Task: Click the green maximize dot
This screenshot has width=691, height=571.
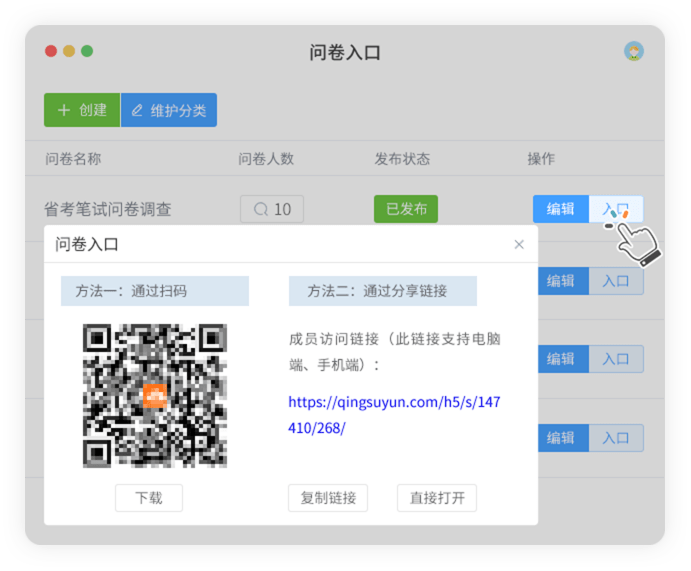Action: [x=87, y=51]
